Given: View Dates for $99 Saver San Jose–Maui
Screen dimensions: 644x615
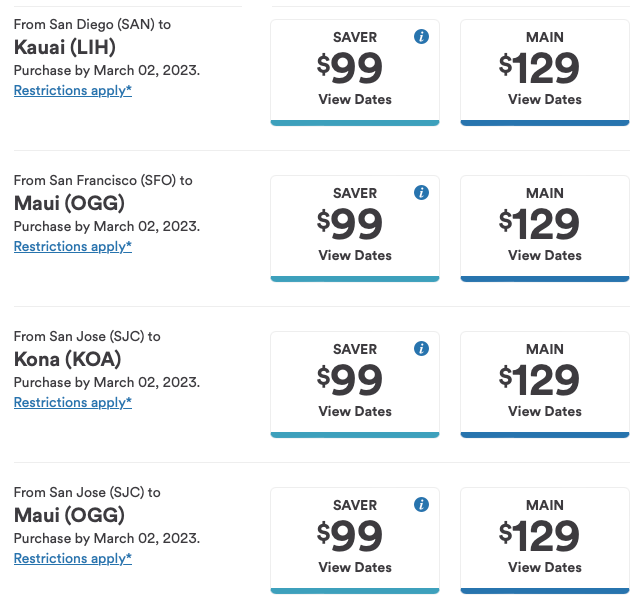Looking at the screenshot, I should pos(355,567).
